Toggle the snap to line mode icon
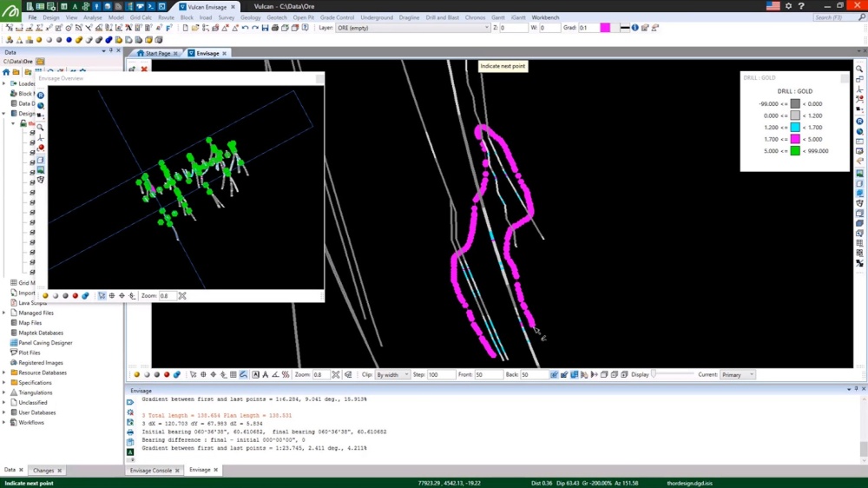 tap(243, 375)
